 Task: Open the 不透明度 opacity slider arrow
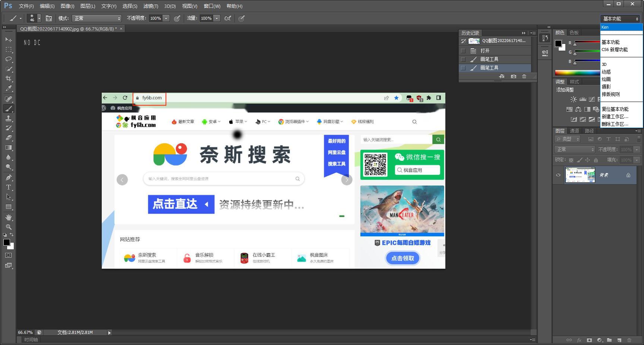tap(166, 18)
